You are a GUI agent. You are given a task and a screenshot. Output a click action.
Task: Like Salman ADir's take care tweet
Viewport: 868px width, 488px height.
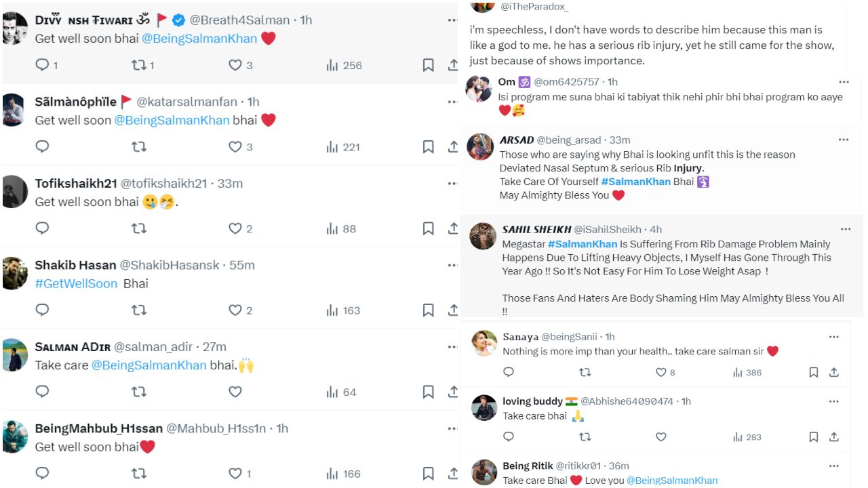[x=235, y=392]
